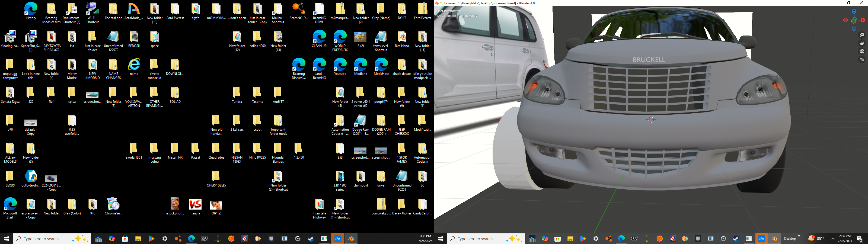Click the Blender icon in taskbar under Blender window
The width and height of the screenshot is (868, 244).
pos(774,239)
